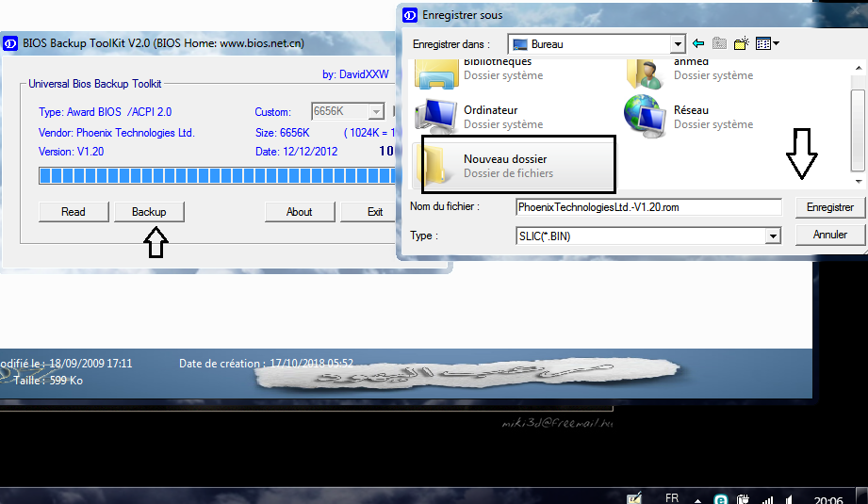
Task: Click the BIOS backup progress bar
Action: 217,176
